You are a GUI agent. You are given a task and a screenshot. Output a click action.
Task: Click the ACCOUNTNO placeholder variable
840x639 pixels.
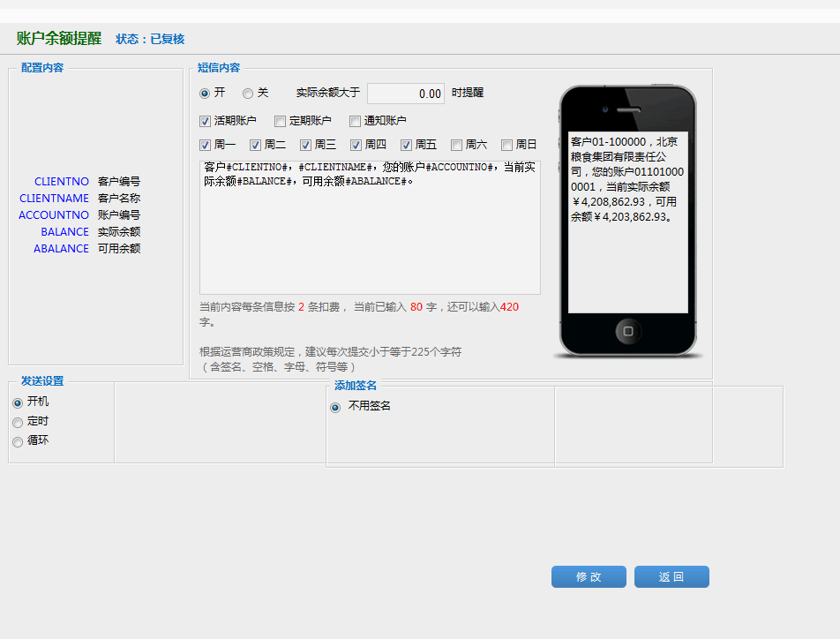(54, 215)
